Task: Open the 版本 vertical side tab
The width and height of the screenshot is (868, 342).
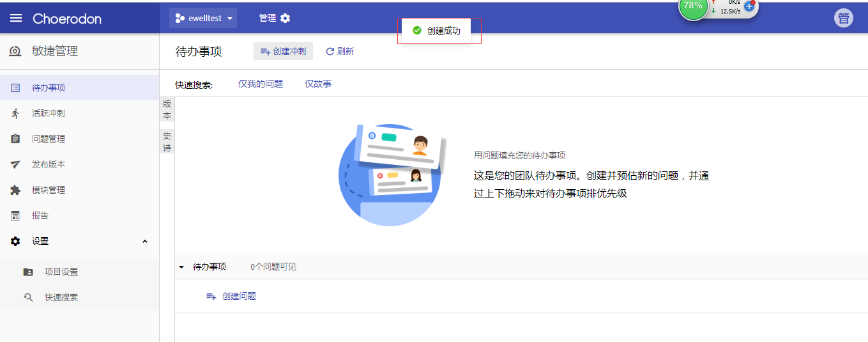Action: tap(167, 109)
